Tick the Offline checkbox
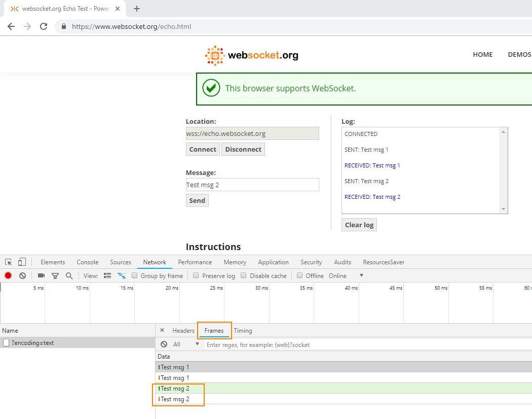532x419 pixels. pos(299,275)
